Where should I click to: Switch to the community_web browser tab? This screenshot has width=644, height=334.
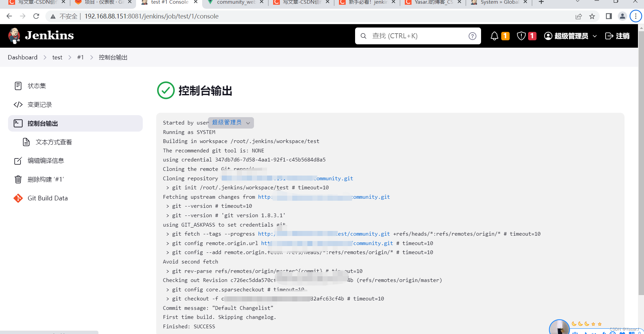click(235, 3)
